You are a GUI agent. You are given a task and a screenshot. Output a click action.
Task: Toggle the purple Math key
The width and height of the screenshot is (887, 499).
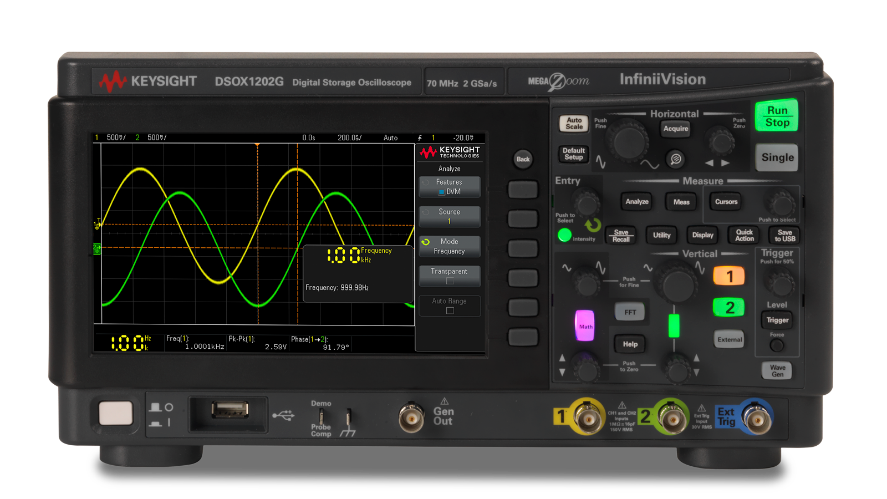pos(585,325)
